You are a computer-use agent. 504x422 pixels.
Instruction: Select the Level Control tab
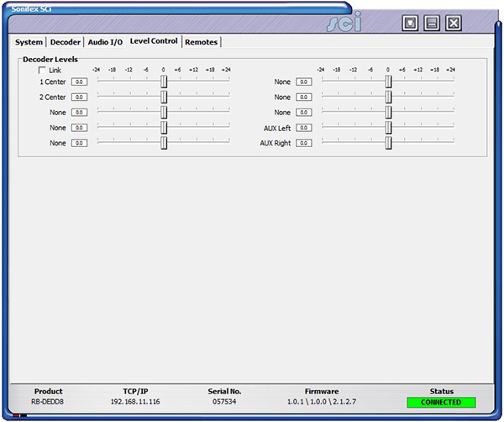(x=154, y=41)
